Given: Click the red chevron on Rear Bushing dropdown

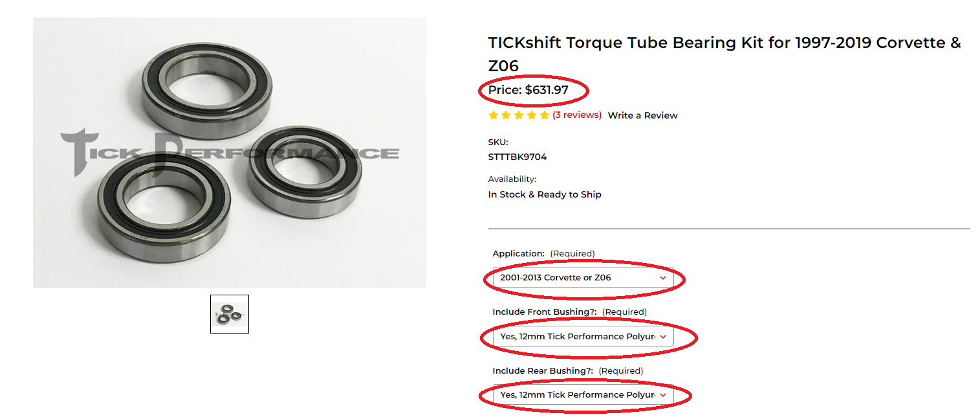Looking at the screenshot, I should (x=662, y=395).
